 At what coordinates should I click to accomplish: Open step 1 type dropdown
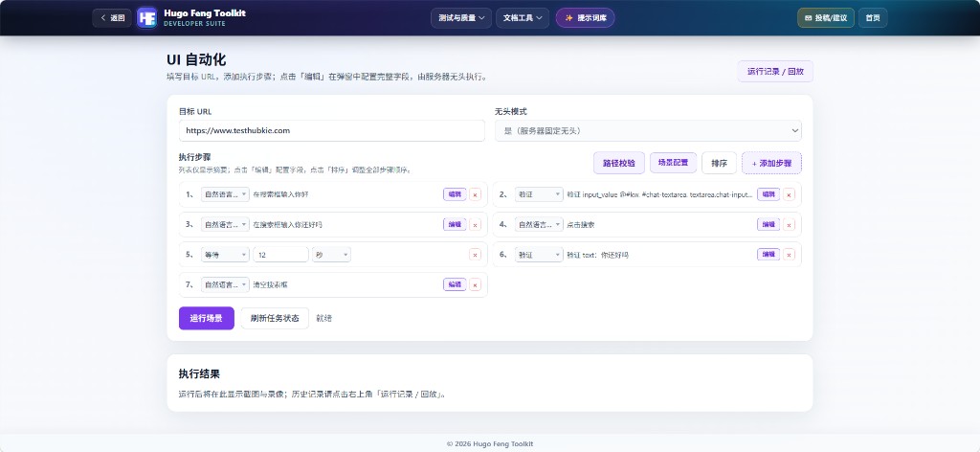click(225, 194)
